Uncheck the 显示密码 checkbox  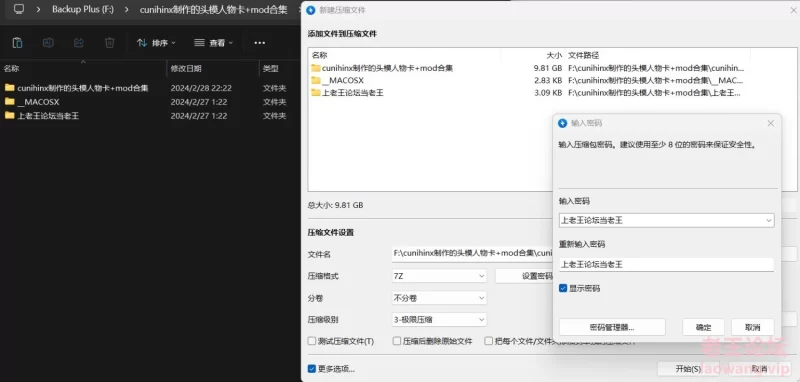563,288
